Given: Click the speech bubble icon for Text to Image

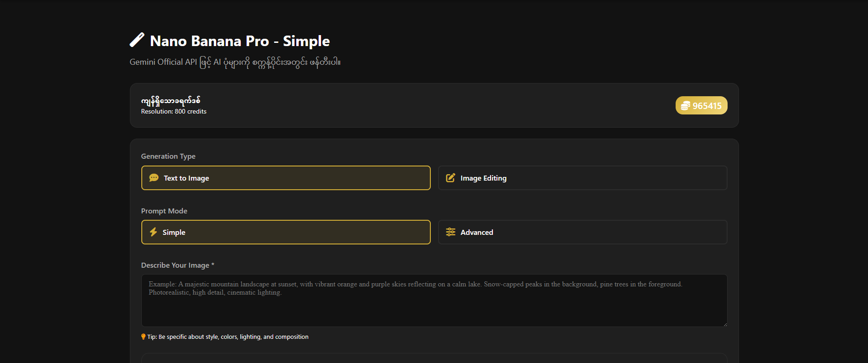Looking at the screenshot, I should click(x=154, y=178).
